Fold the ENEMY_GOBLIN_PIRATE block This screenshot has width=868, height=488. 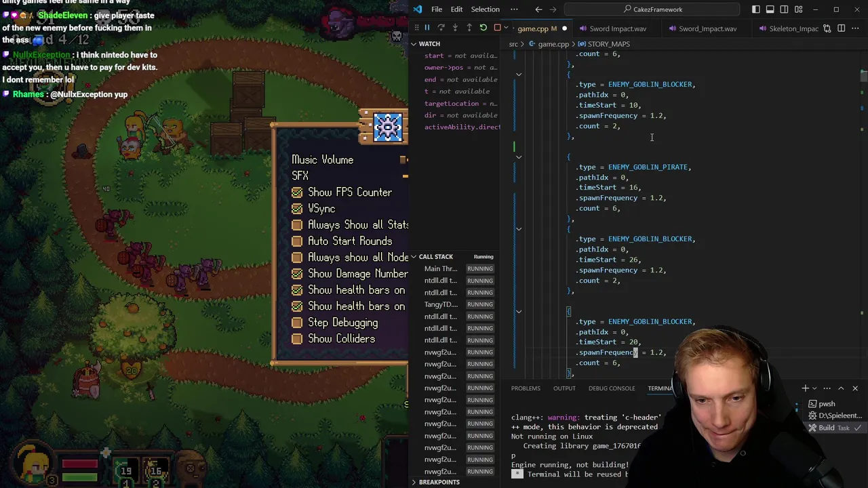[x=519, y=157]
